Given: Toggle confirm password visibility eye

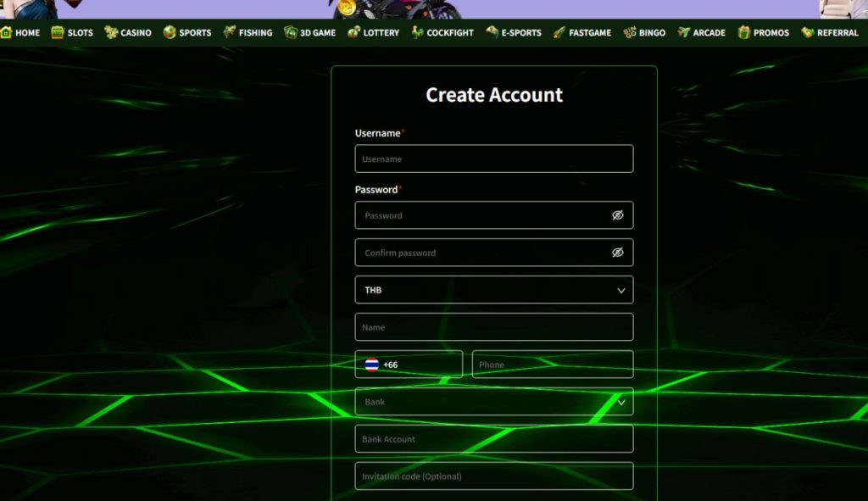Looking at the screenshot, I should (617, 253).
